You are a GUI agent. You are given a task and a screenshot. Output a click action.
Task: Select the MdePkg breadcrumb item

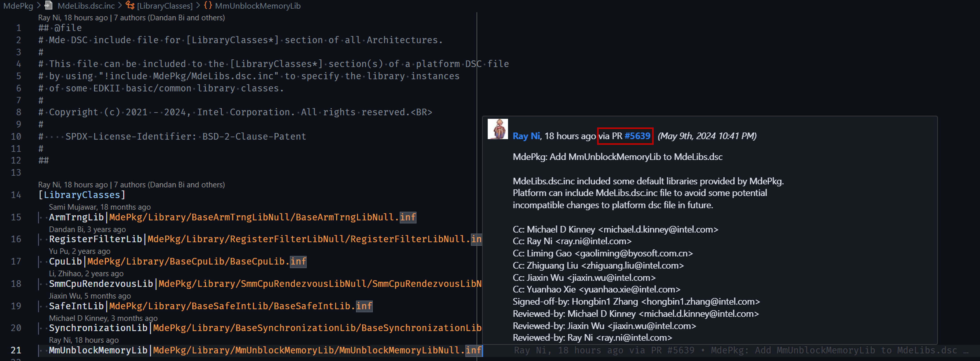point(18,6)
